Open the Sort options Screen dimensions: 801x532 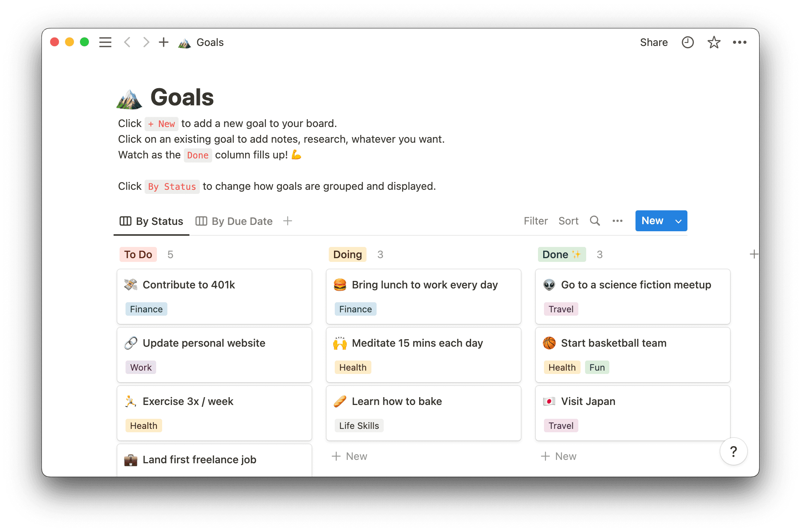(x=568, y=221)
